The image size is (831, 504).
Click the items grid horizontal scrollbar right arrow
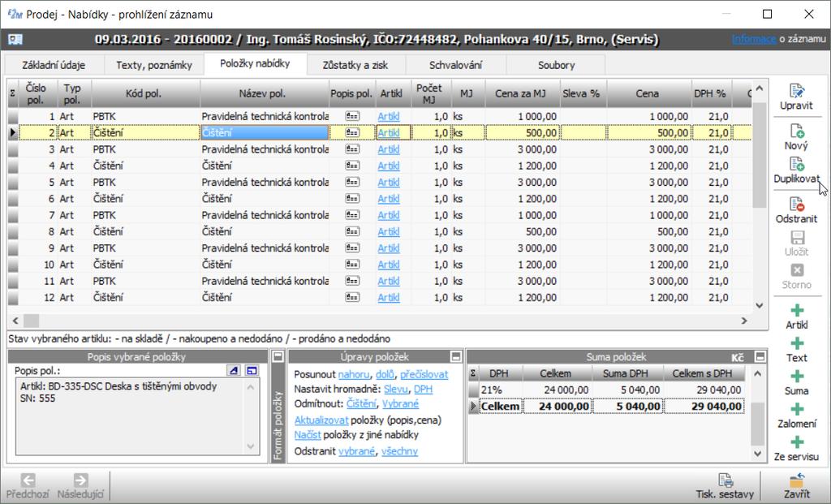click(744, 321)
